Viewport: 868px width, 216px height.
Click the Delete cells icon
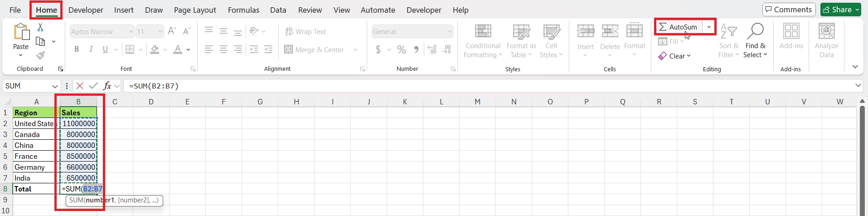[x=610, y=31]
